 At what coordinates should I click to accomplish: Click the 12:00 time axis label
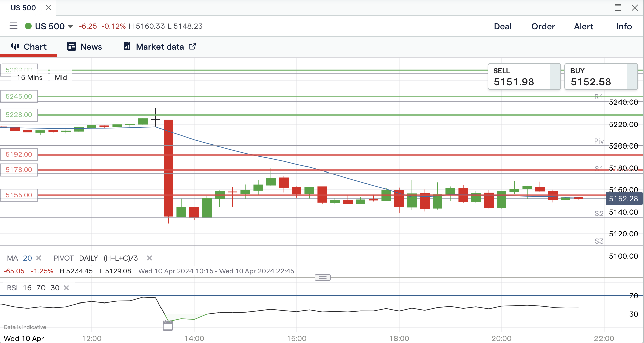coord(92,338)
